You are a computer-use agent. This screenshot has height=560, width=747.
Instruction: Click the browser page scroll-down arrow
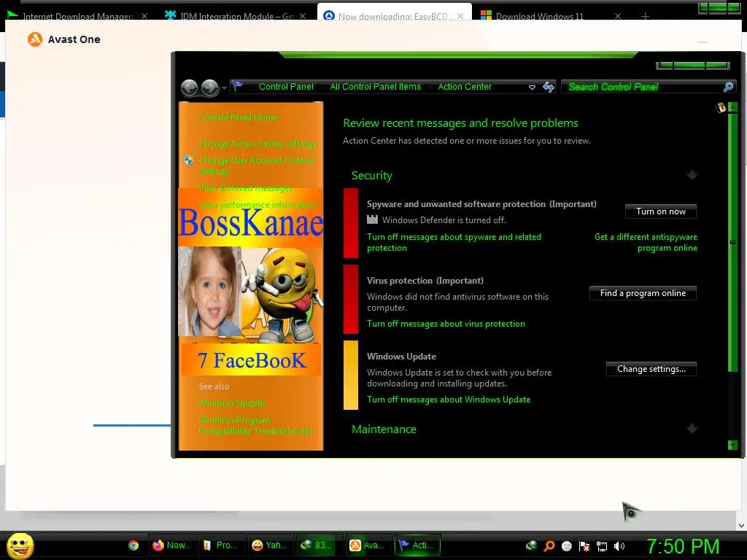coord(741,525)
